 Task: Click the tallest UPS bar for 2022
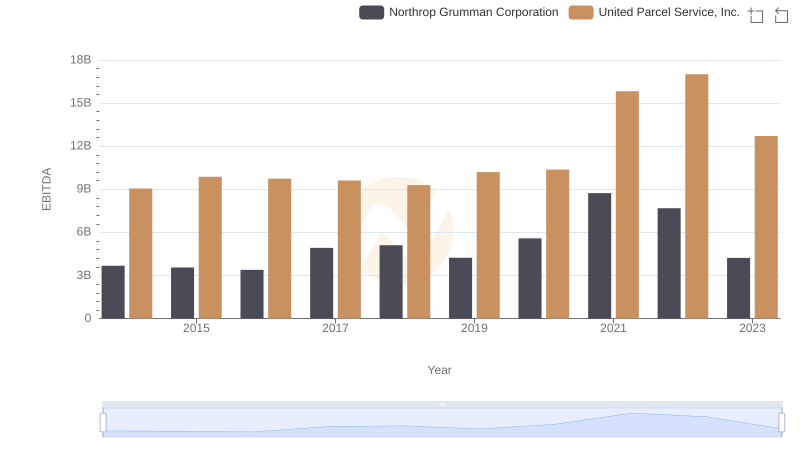click(696, 196)
